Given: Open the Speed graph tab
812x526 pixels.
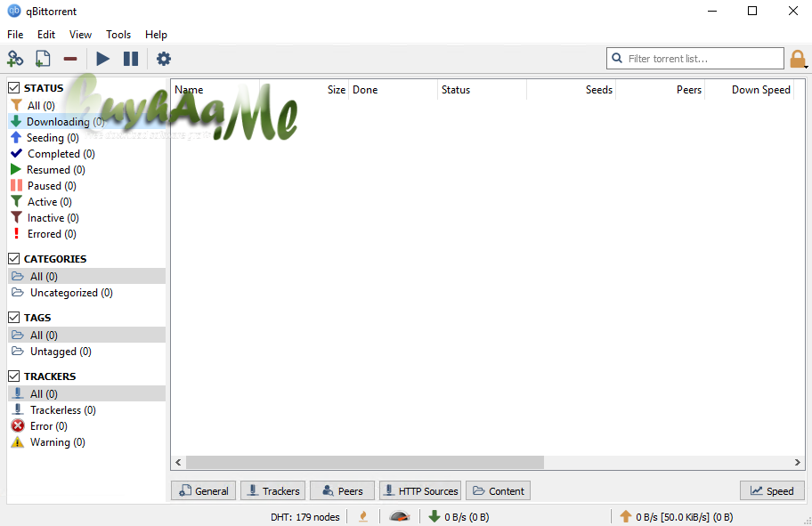Looking at the screenshot, I should [772, 490].
